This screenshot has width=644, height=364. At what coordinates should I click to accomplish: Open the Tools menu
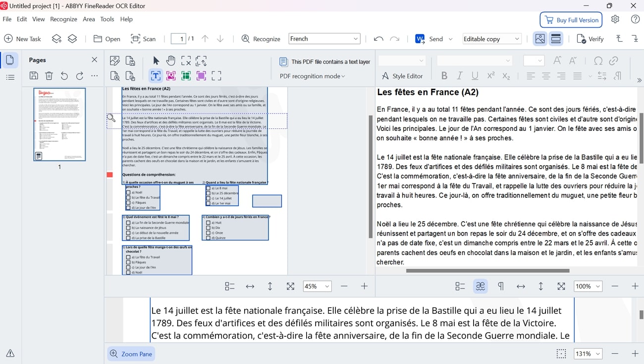(x=107, y=19)
